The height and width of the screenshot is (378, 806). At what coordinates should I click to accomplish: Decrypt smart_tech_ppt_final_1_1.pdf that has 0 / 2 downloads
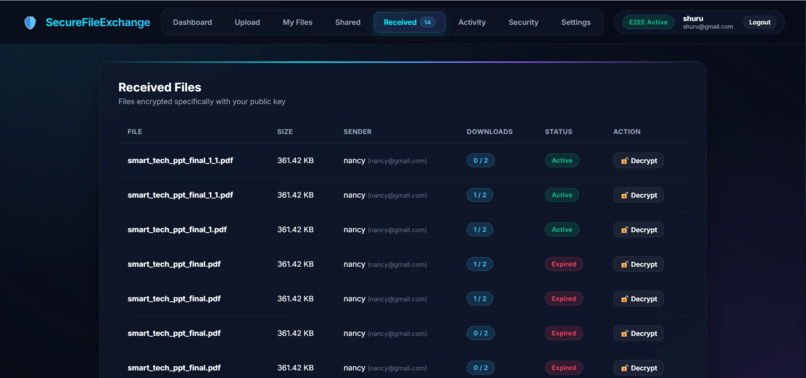pos(638,160)
